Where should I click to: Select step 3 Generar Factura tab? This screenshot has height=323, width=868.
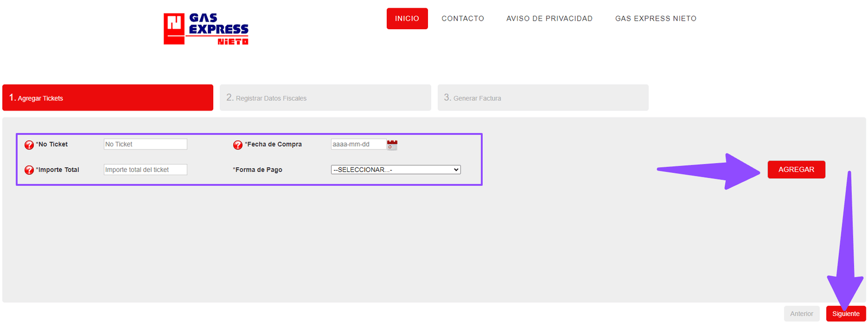543,98
